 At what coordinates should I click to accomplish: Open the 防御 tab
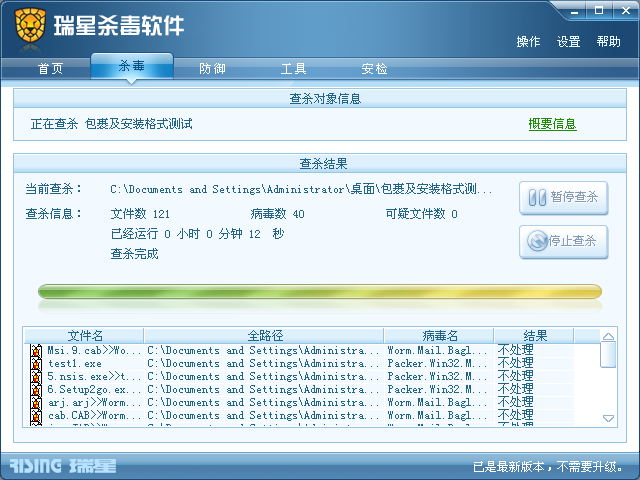tap(212, 69)
